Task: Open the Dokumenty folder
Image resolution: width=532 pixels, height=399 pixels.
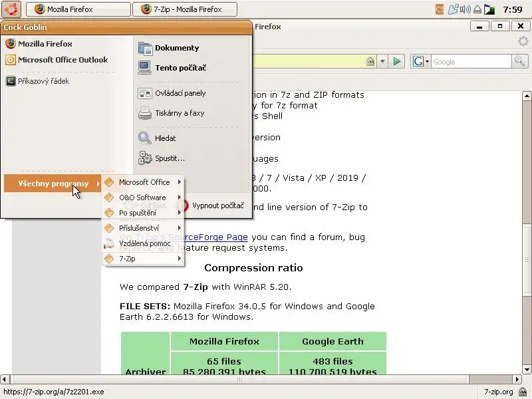Action: click(x=169, y=48)
